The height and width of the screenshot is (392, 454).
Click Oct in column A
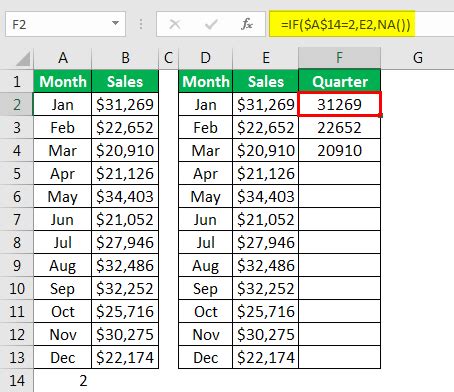tap(63, 311)
